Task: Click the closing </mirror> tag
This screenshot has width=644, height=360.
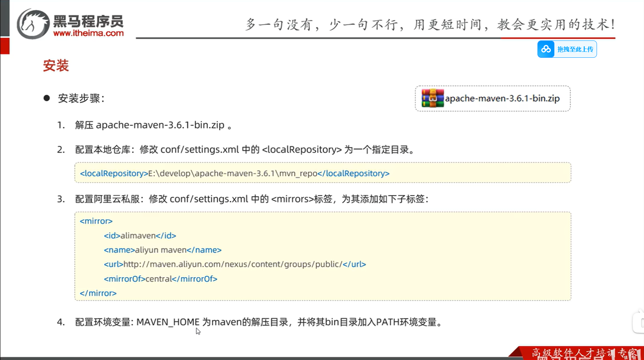Action: coord(98,293)
